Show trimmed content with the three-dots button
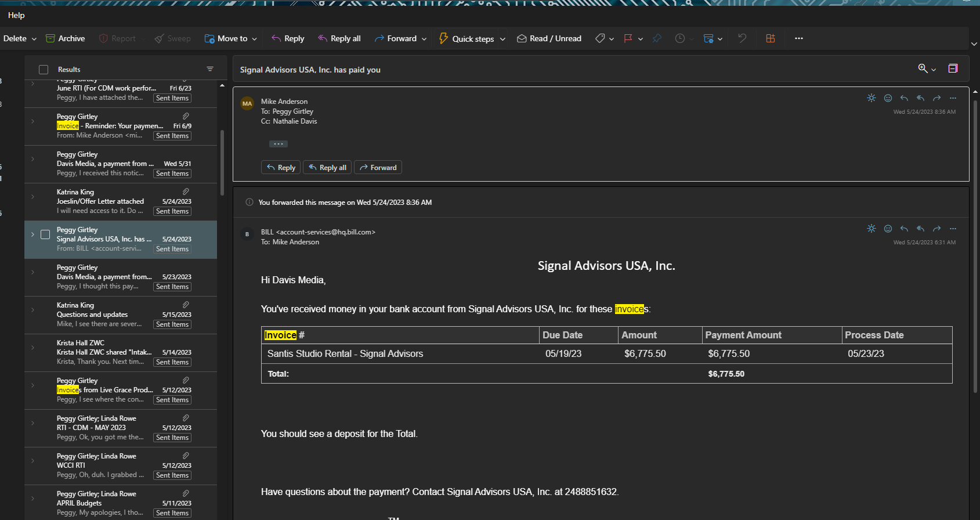This screenshot has height=520, width=980. (x=279, y=144)
